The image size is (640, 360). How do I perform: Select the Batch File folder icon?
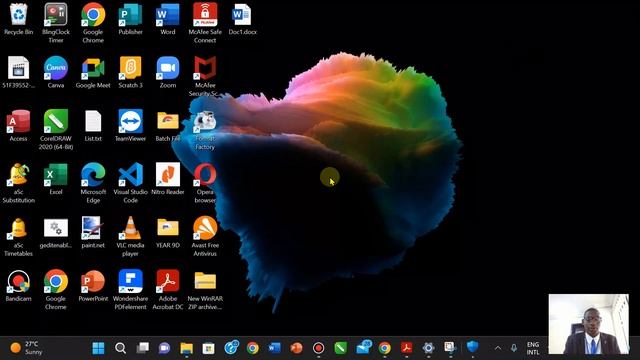pos(168,126)
